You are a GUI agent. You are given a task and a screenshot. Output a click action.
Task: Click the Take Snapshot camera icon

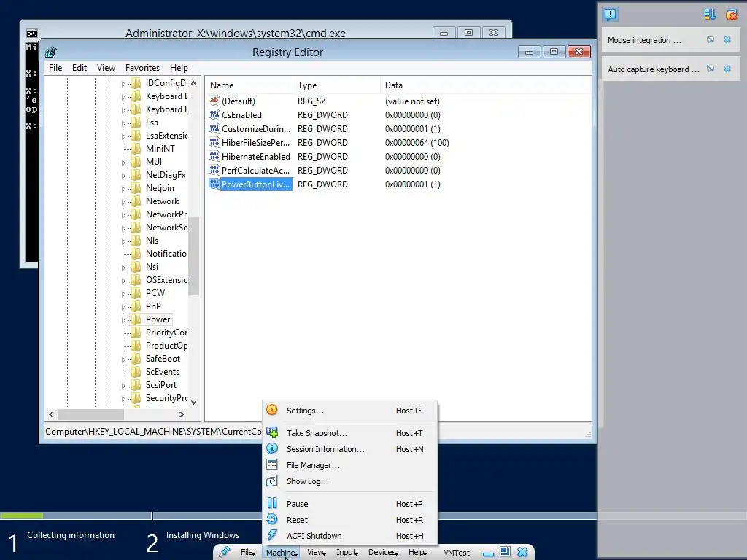tap(272, 432)
